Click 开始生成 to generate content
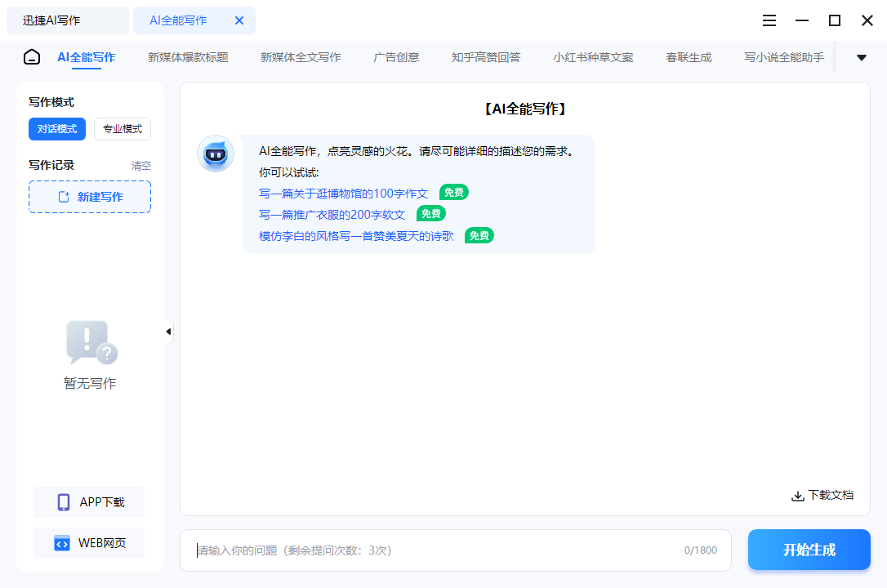The image size is (887, 588). click(x=809, y=550)
